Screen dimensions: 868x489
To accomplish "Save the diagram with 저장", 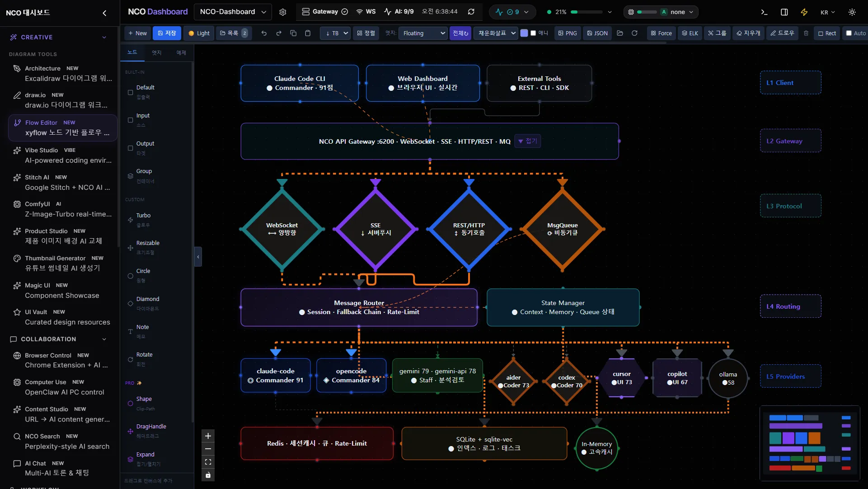I will (x=167, y=33).
